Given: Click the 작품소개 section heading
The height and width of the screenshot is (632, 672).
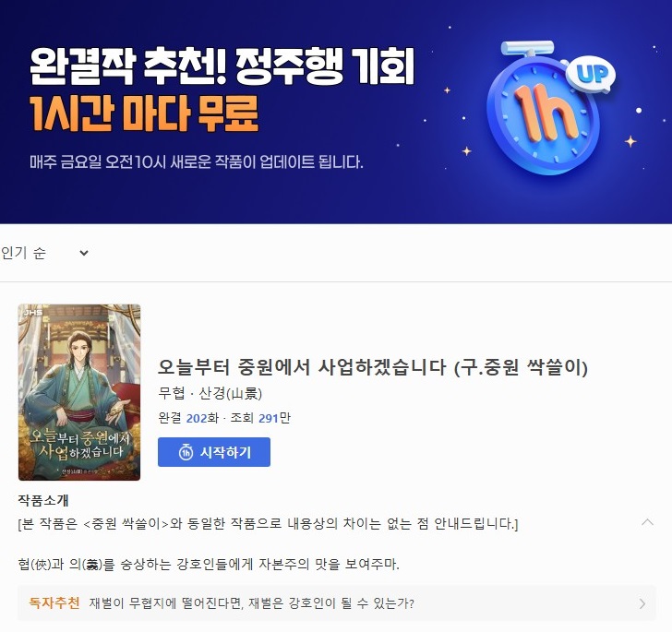Looking at the screenshot, I should coord(43,500).
